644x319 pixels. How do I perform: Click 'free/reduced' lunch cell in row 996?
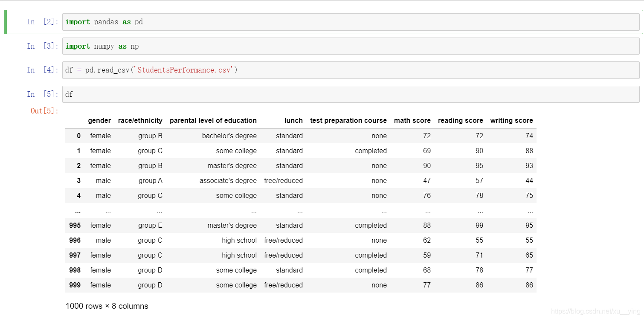(283, 241)
